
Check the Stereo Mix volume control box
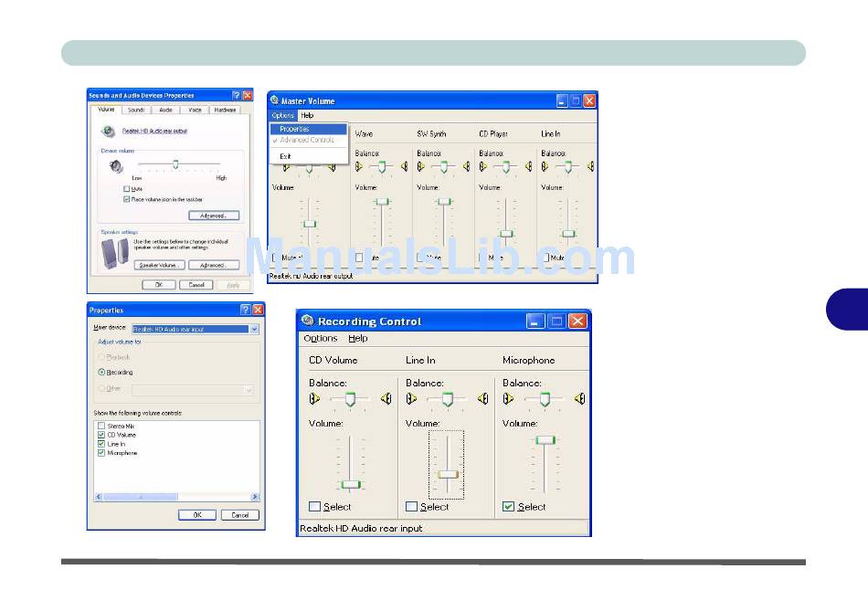pos(101,427)
